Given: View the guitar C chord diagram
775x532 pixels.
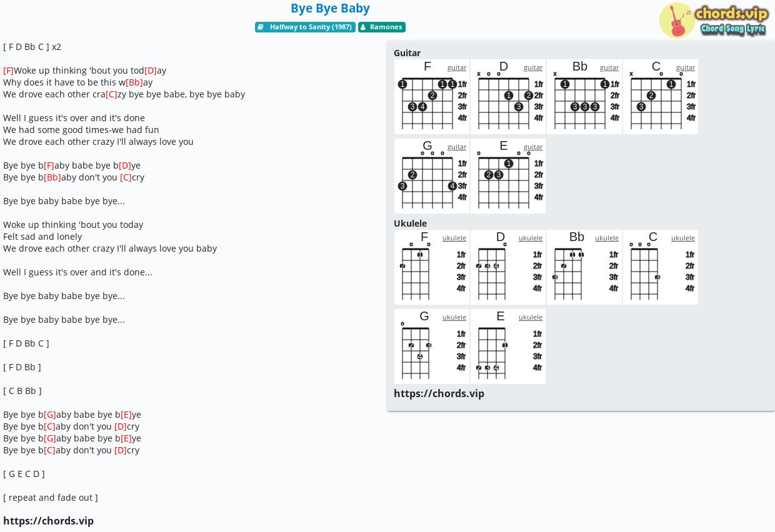Looking at the screenshot, I should [x=661, y=97].
